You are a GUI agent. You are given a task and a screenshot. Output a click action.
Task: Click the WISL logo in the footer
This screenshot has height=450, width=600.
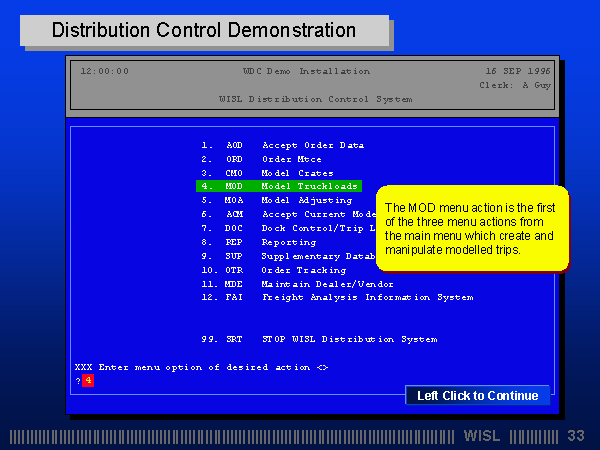pyautogui.click(x=484, y=436)
